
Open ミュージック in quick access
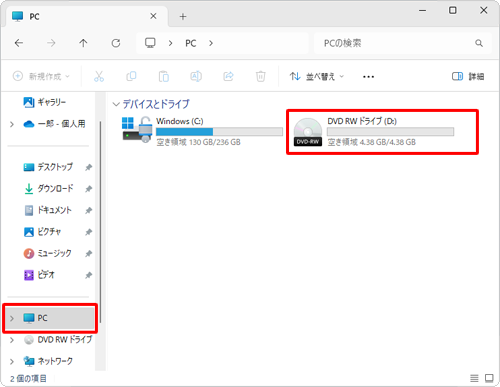click(54, 254)
